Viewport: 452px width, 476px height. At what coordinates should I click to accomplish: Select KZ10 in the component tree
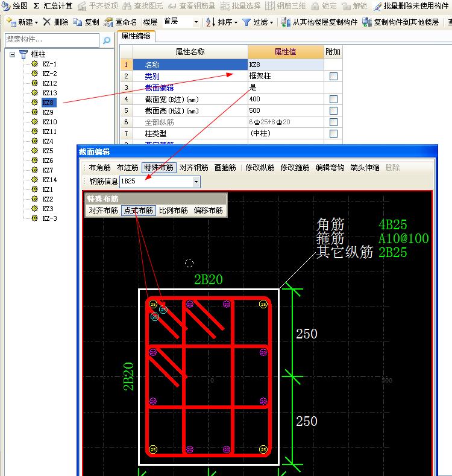coord(49,122)
